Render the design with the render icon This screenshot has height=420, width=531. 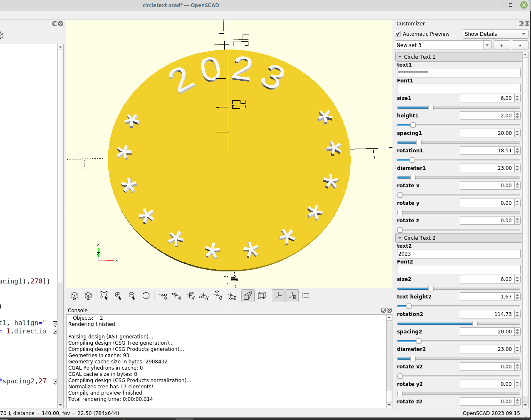pos(88,296)
